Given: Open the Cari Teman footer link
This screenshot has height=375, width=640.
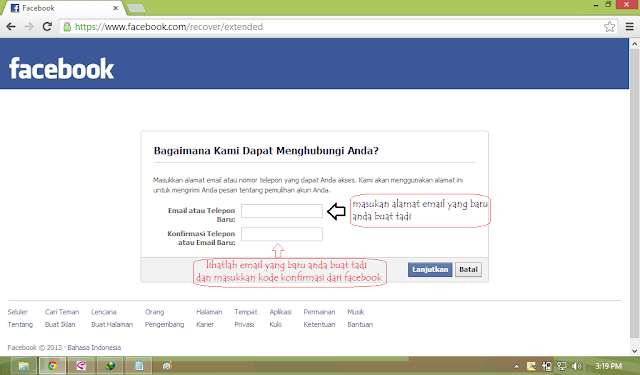Looking at the screenshot, I should [x=62, y=312].
